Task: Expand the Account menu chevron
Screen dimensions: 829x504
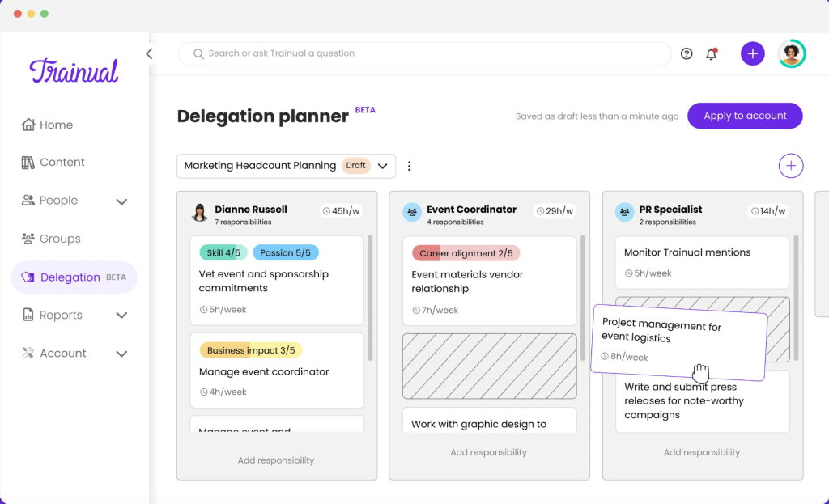Action: 121,354
